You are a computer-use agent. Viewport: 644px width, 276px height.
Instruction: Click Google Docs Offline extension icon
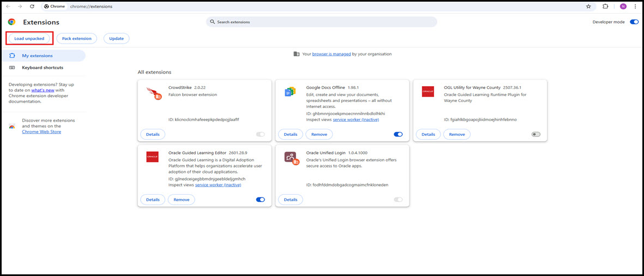(290, 92)
